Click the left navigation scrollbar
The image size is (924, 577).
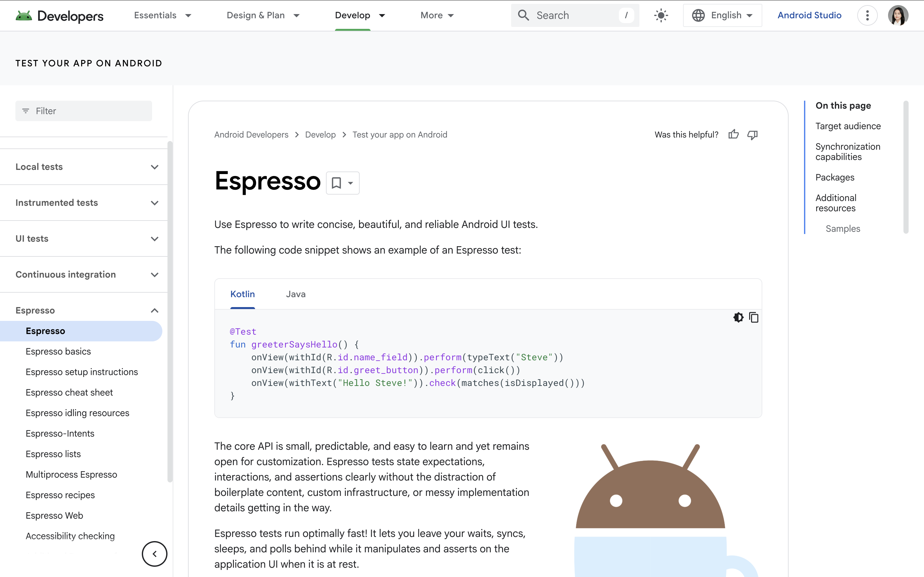[170, 311]
